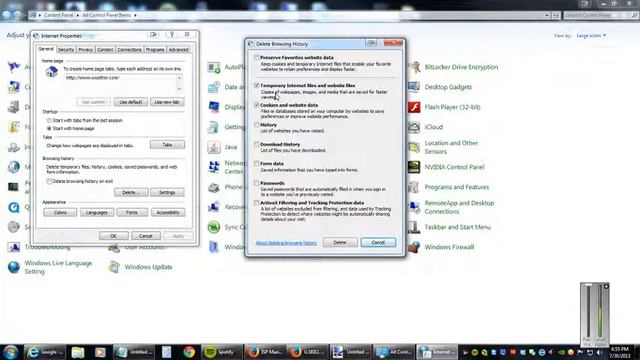
Task: Open Chrome from the taskbar
Action: point(189,352)
